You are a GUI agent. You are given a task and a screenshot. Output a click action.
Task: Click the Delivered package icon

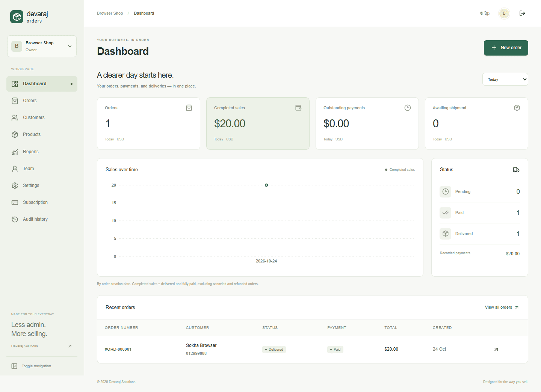pos(446,234)
